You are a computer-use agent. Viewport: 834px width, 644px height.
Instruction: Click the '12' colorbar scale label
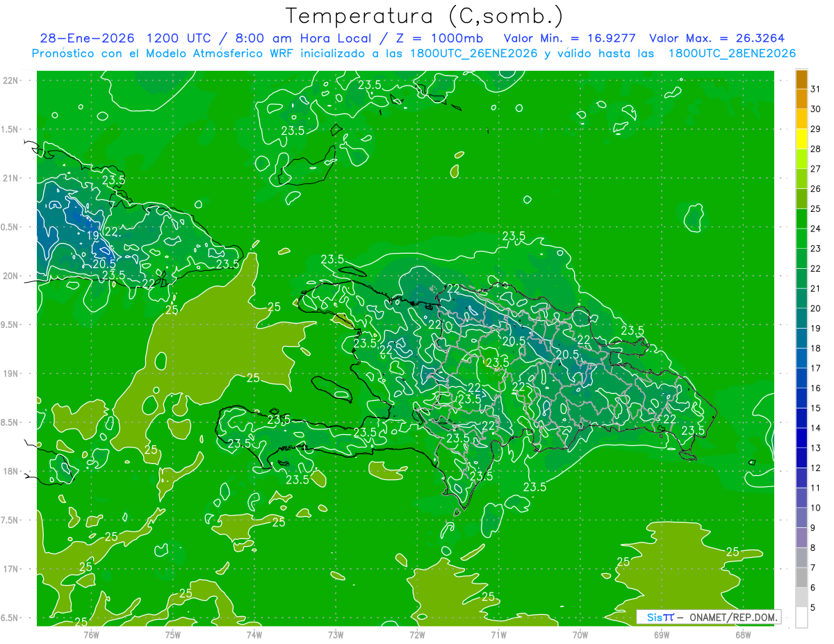[816, 468]
